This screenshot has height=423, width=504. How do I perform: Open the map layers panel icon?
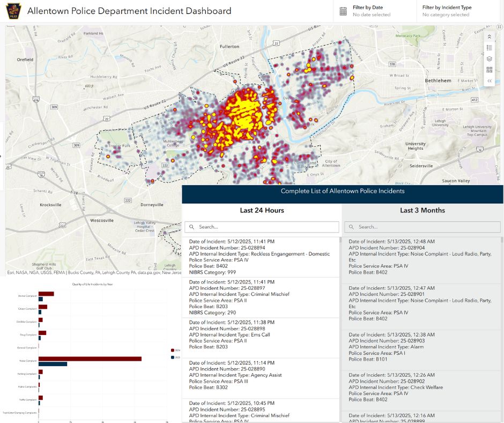[x=489, y=59]
